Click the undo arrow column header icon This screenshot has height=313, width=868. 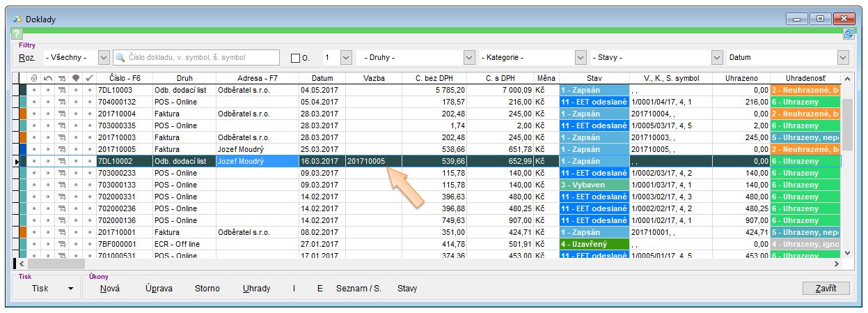[x=48, y=78]
